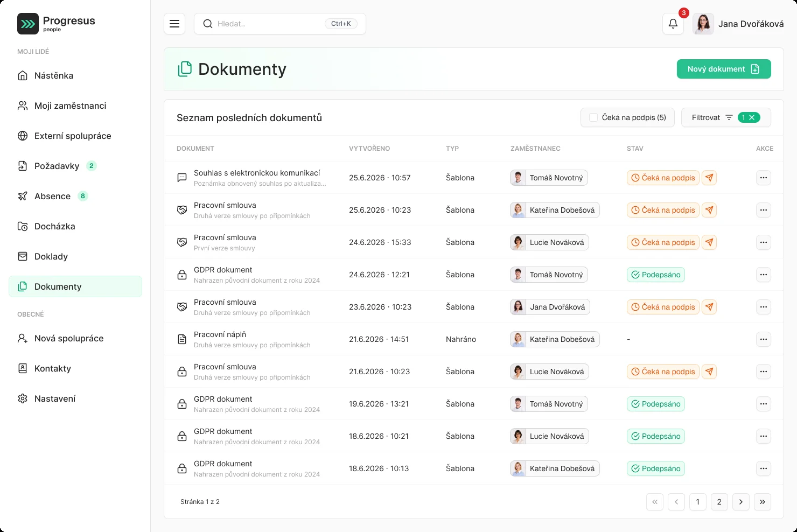Open Pracovní náplň document row title

(220, 334)
